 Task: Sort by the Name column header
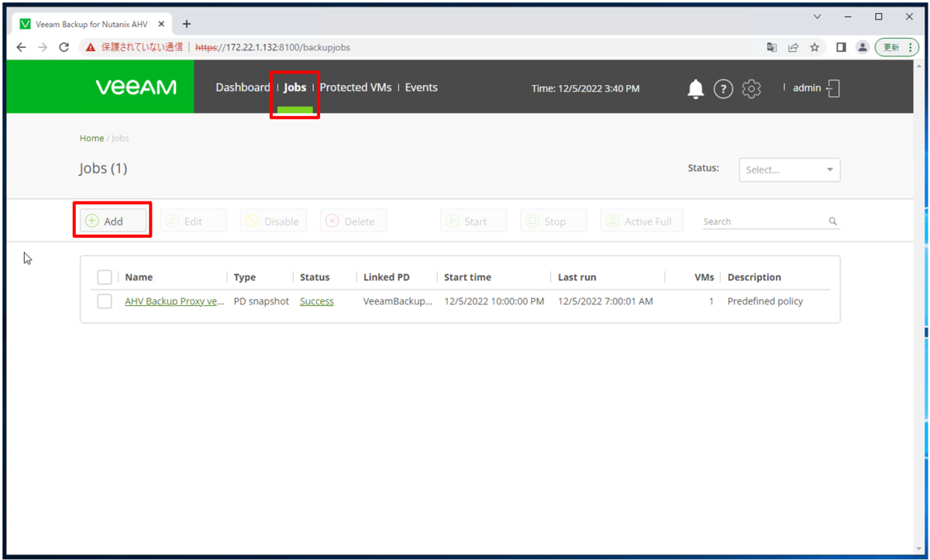click(139, 277)
